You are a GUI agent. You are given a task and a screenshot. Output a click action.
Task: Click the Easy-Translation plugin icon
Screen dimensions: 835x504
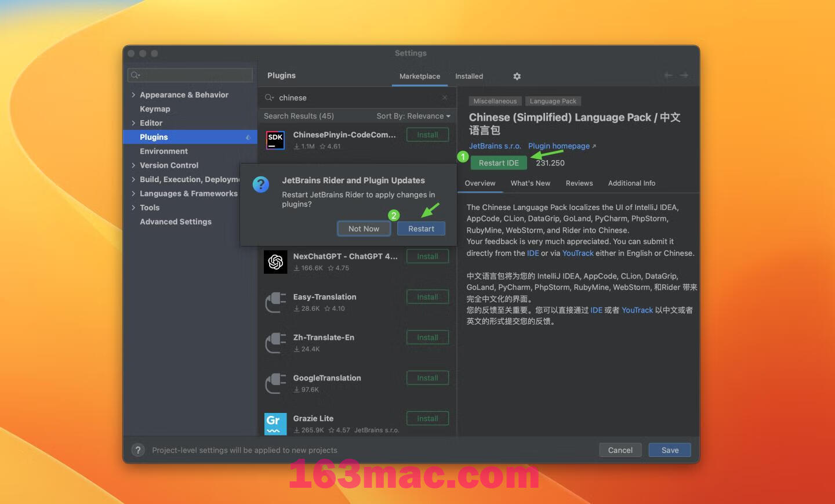pos(275,302)
